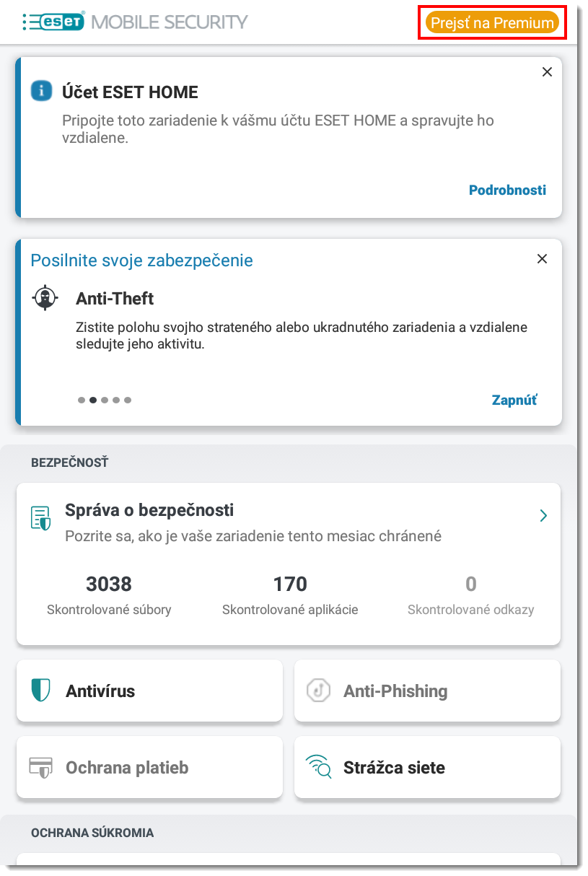Click the Ochrana platieb card icon
Image resolution: width=588 pixels, height=876 pixels.
(41, 767)
